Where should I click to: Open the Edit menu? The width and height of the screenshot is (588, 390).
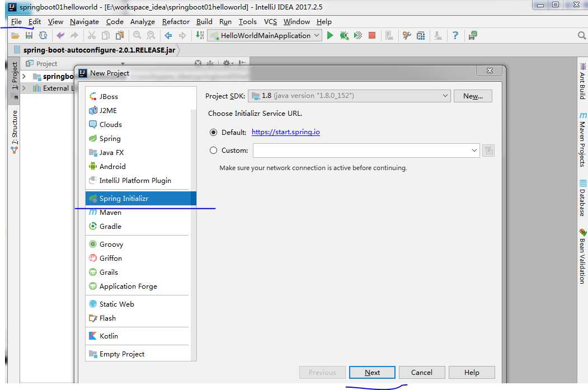click(x=35, y=22)
